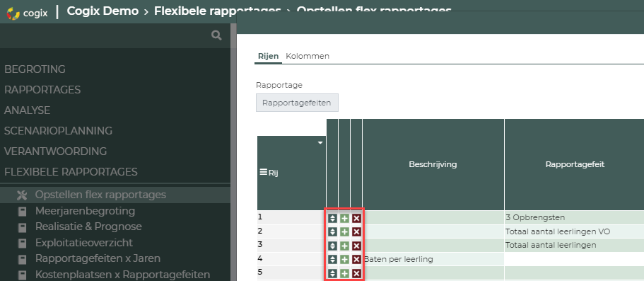
Task: Click the move arrows icon for row 1
Action: [333, 219]
